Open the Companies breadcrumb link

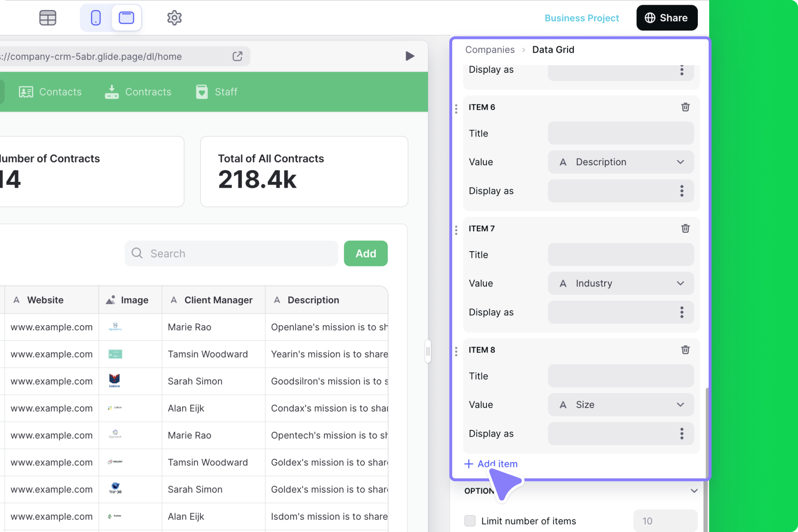pos(490,49)
